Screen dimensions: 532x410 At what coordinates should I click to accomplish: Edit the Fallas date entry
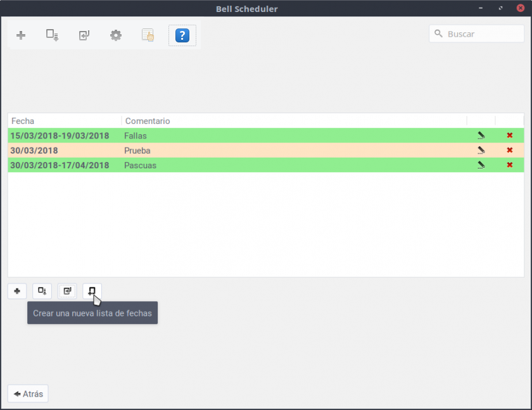(x=481, y=135)
